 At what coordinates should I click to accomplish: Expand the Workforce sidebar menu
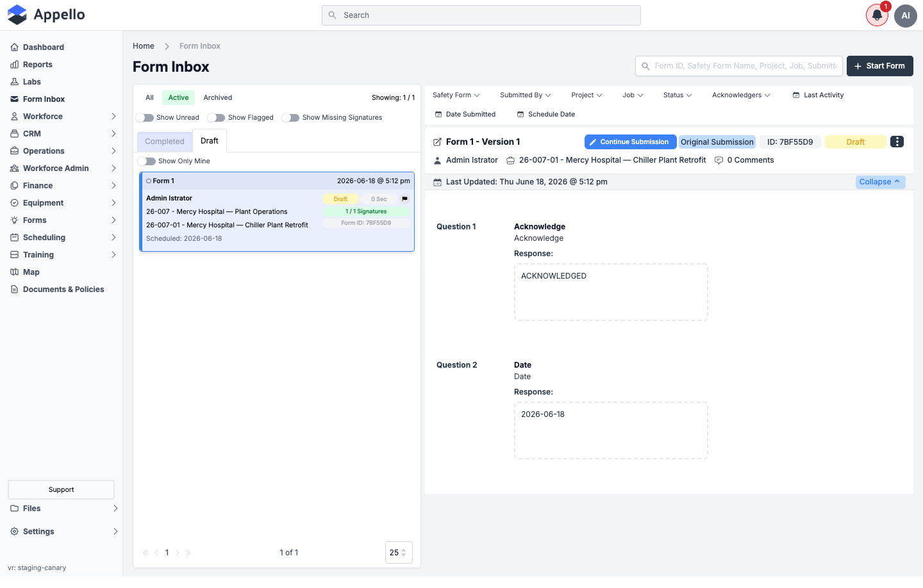[x=63, y=117]
